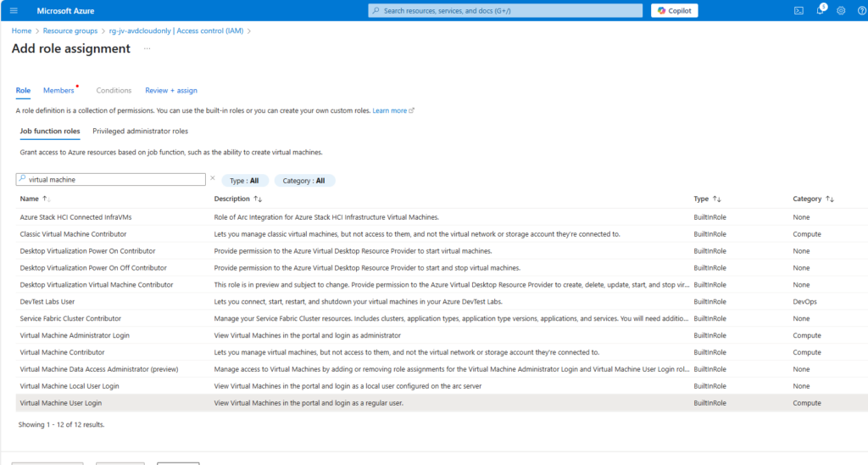Open the Azure portal hamburger menu
This screenshot has height=465, width=868.
tap(14, 10)
